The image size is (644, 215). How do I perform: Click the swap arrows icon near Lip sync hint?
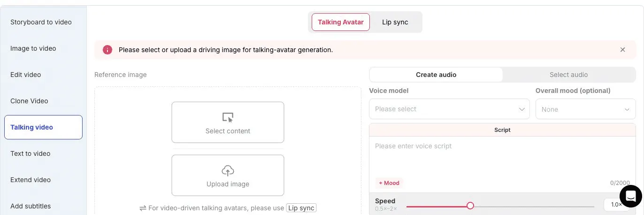click(x=143, y=208)
